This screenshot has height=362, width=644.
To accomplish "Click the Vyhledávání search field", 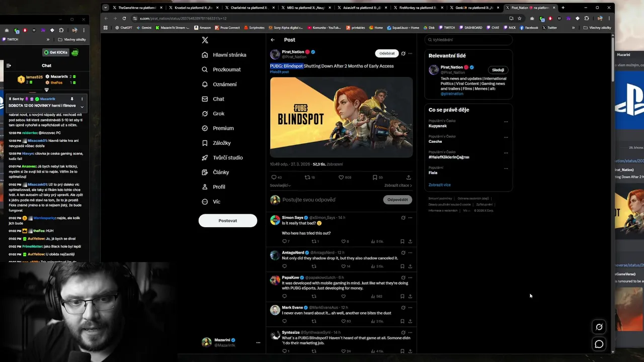I will (468, 40).
